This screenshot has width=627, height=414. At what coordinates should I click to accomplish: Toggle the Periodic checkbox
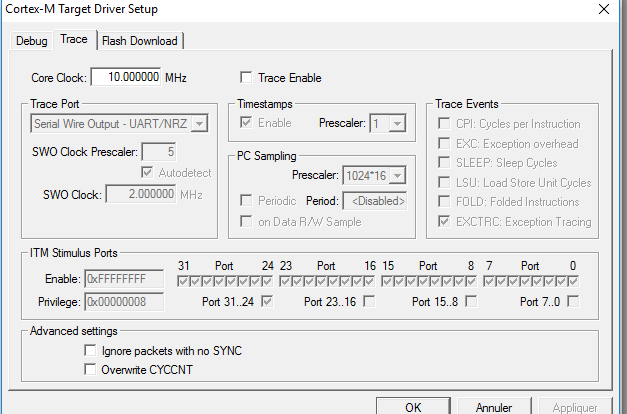click(246, 200)
